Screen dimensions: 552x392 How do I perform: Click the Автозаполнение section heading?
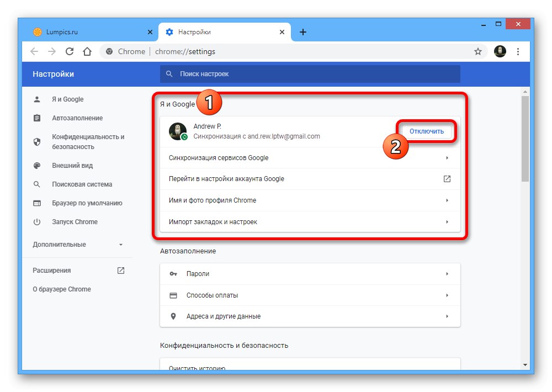188,251
